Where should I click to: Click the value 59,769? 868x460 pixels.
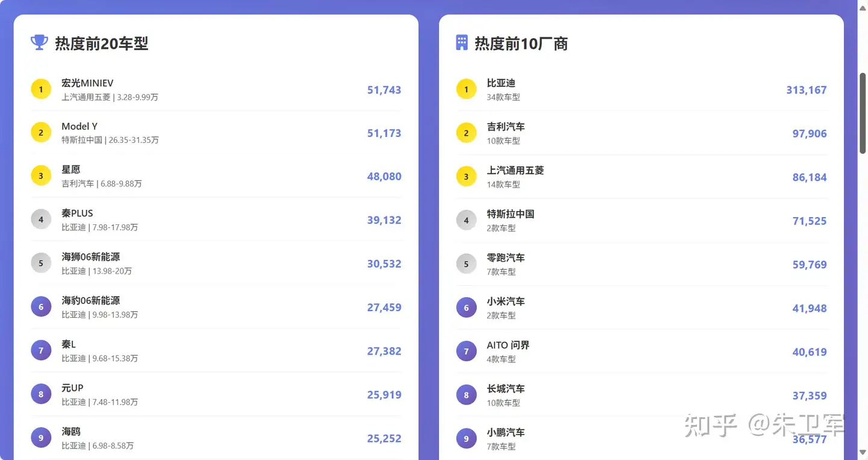click(x=810, y=265)
